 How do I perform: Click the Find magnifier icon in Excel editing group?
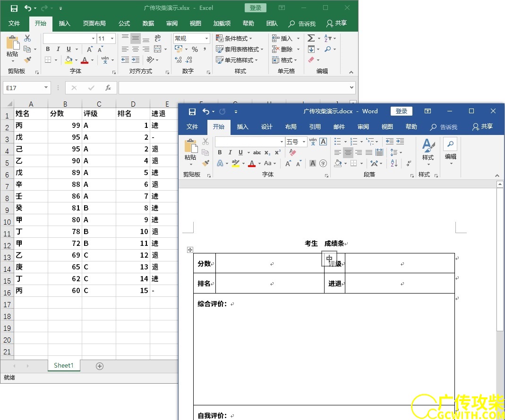point(328,49)
